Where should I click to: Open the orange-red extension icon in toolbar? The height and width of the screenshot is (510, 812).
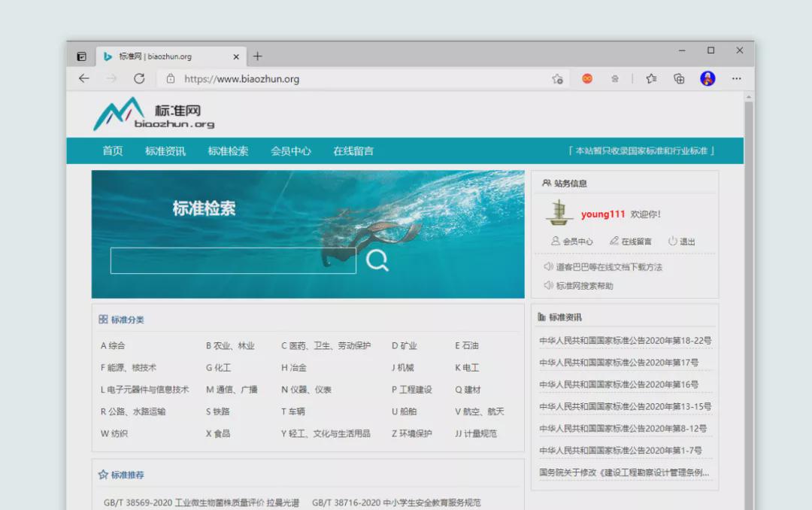(587, 79)
